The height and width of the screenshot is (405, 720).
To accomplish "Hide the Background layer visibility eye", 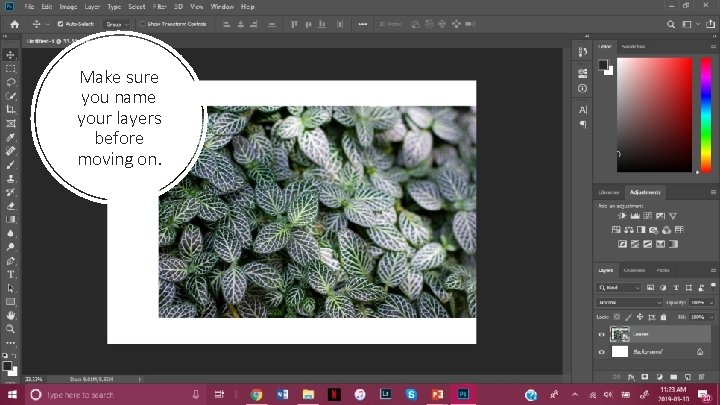I will 602,352.
